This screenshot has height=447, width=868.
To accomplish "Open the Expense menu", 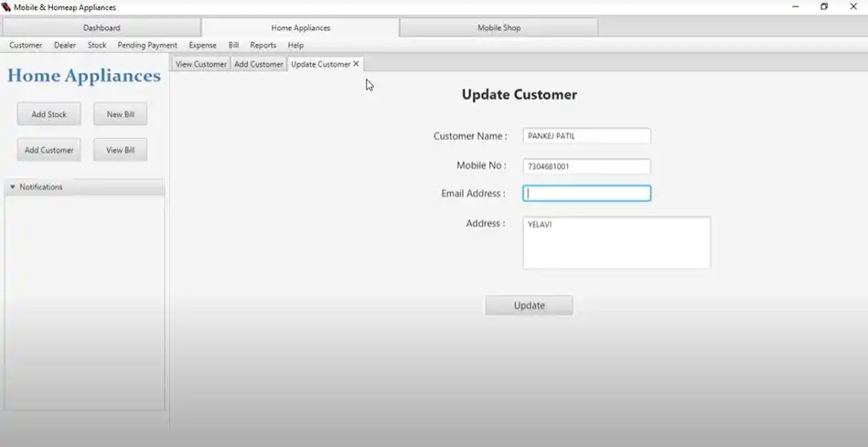I will tap(202, 45).
